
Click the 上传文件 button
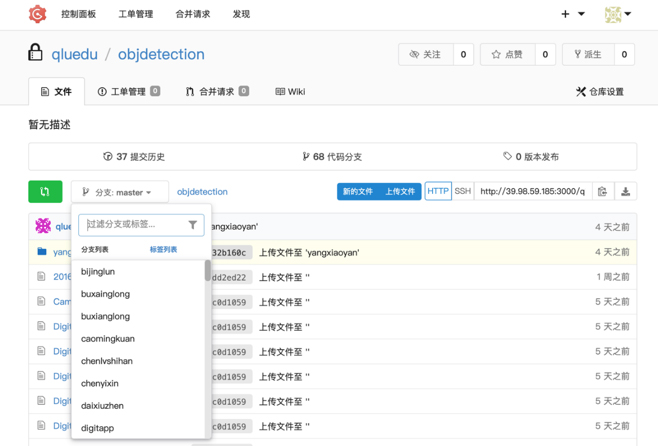400,192
